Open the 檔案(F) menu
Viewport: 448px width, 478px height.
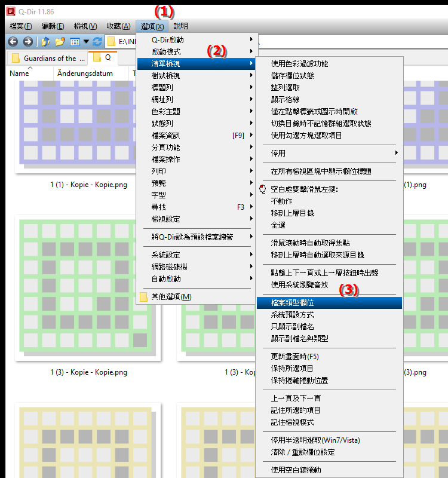tap(21, 26)
